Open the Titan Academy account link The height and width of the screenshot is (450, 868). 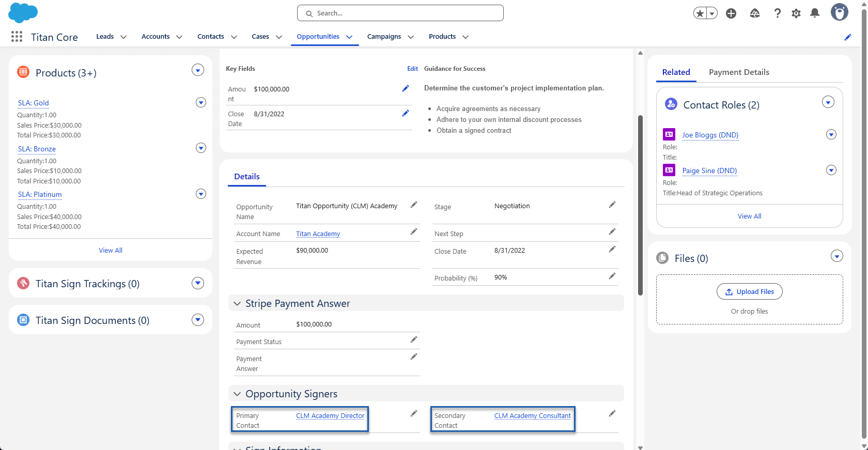(318, 234)
